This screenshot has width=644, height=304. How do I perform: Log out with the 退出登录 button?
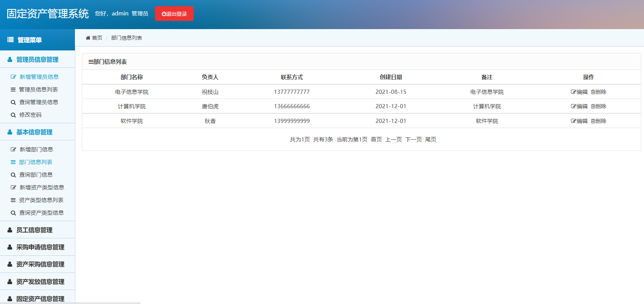174,14
